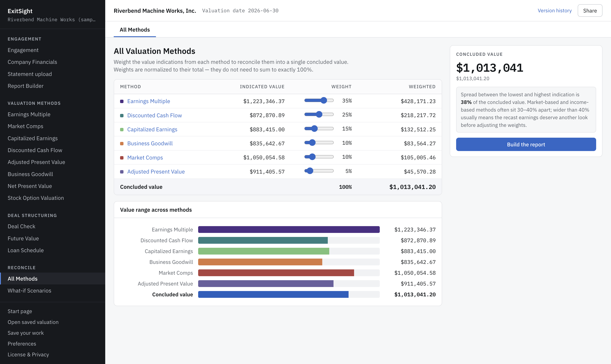Select Business Goodwill in sidebar valuation methods
The image size is (611, 364).
click(52, 174)
